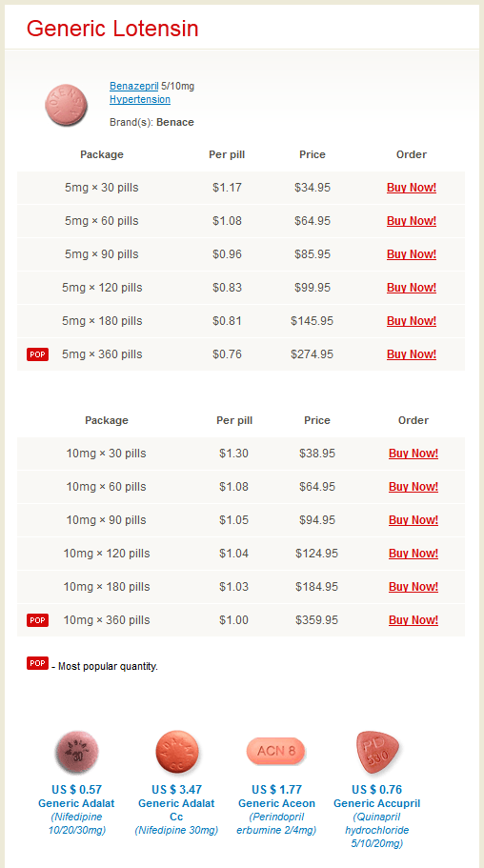
Task: Open the Hypertension link
Action: (x=140, y=99)
